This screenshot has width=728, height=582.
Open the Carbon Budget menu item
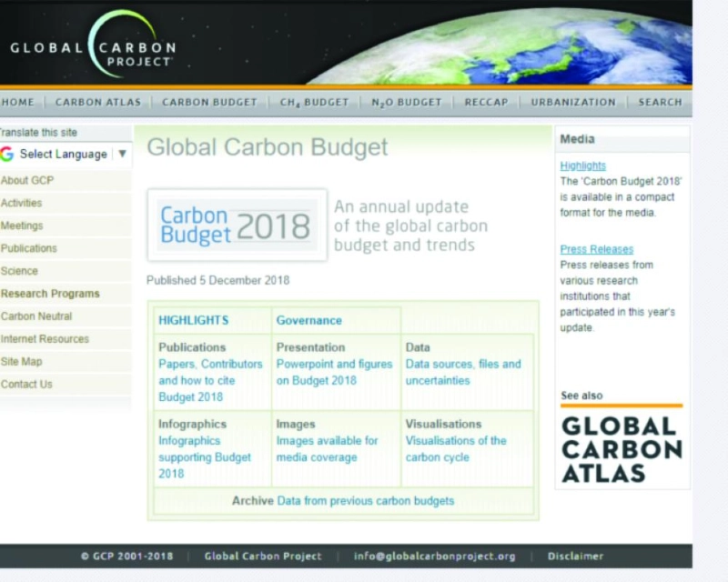(x=209, y=102)
